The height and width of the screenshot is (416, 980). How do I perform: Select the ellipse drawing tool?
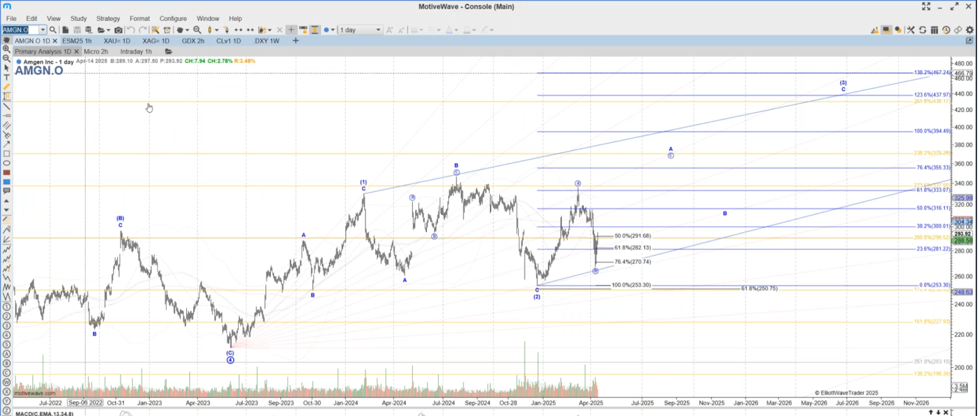(7, 164)
